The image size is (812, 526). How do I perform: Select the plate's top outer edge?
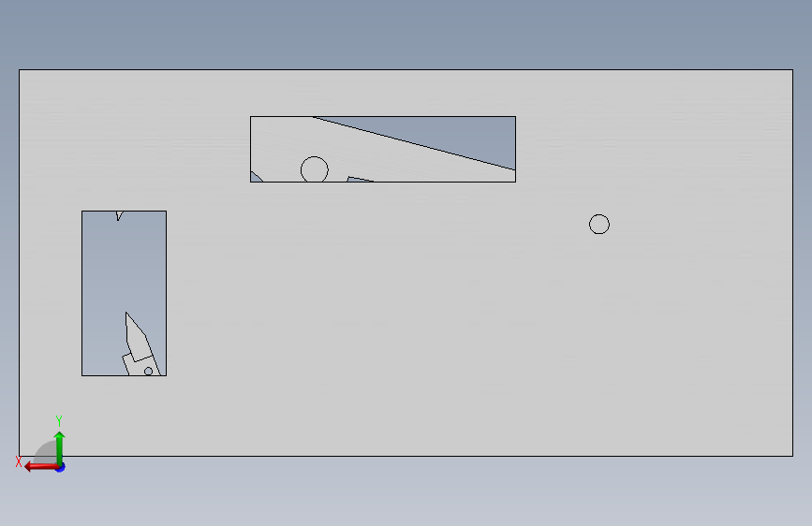406,69
